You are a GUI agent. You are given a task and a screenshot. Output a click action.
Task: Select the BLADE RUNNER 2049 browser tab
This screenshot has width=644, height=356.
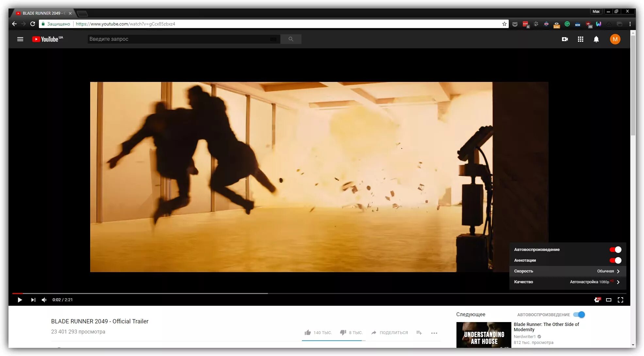(x=42, y=13)
